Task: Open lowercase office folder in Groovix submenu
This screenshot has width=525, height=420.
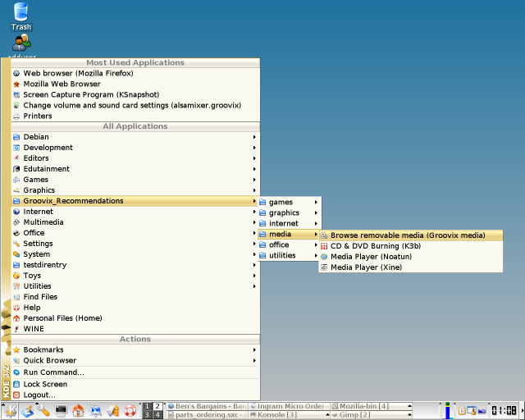Action: [289, 244]
